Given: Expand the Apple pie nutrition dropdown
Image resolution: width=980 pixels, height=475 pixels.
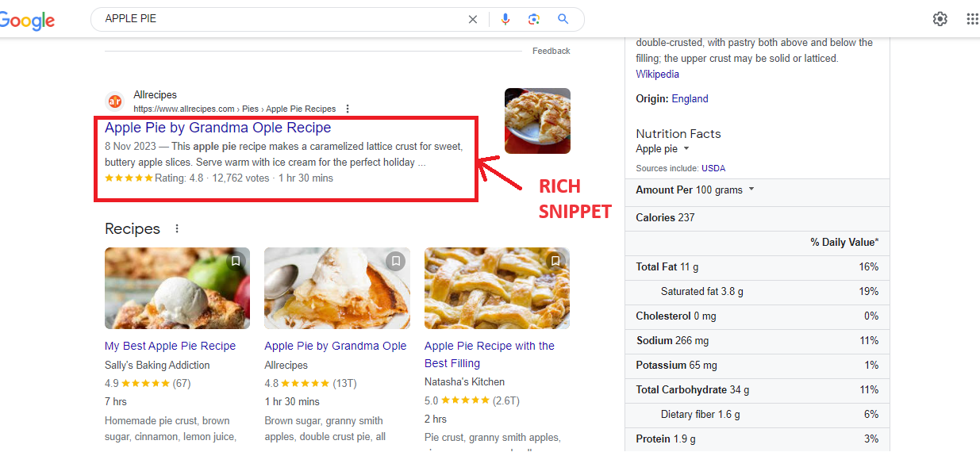Looking at the screenshot, I should tap(686, 149).
